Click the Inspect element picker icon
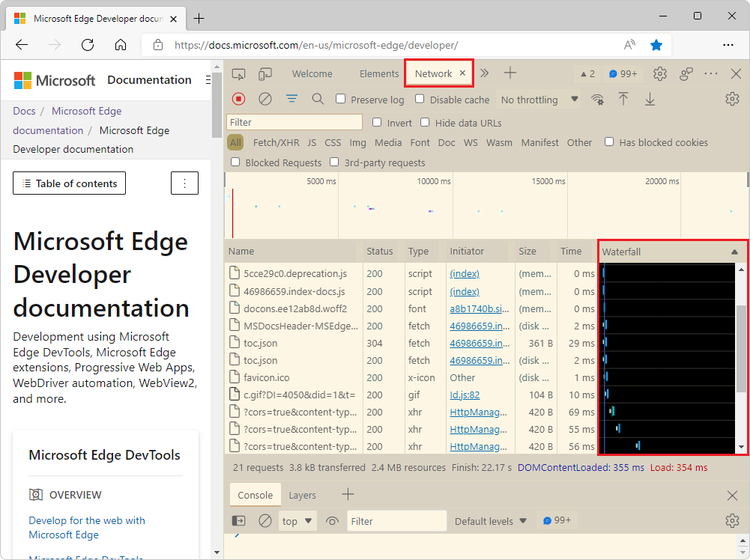This screenshot has height=560, width=750. coord(238,73)
